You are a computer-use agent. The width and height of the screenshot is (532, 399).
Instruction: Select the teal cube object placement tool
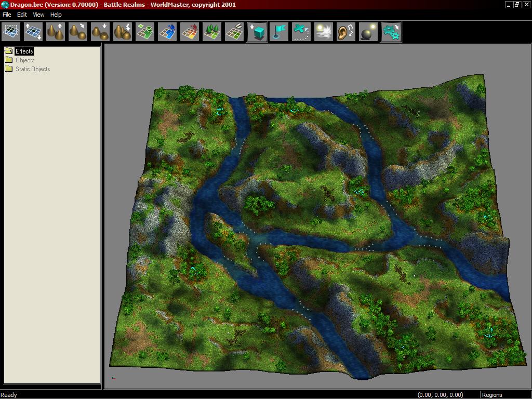click(257, 32)
